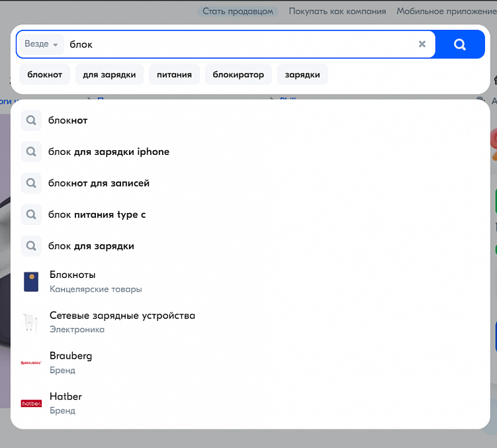Select the "зарядки" suggestion chip
This screenshot has width=497, height=448.
tap(302, 75)
